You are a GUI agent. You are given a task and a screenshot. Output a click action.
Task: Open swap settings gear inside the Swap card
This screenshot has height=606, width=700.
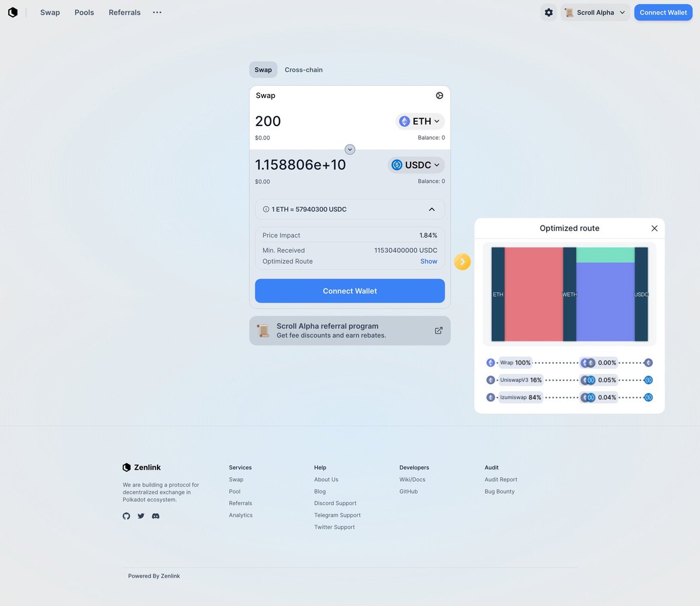coord(440,96)
